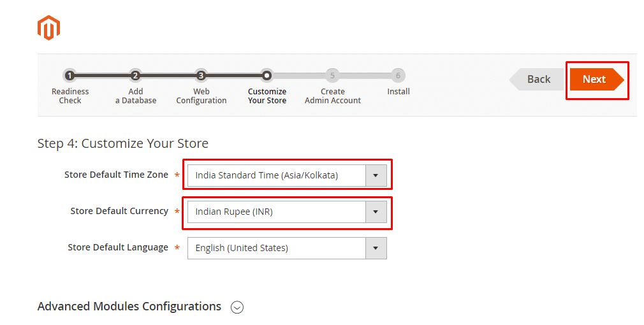The width and height of the screenshot is (644, 325).
Task: Open the Store Default Time Zone dropdown arrow
Action: [x=376, y=175]
